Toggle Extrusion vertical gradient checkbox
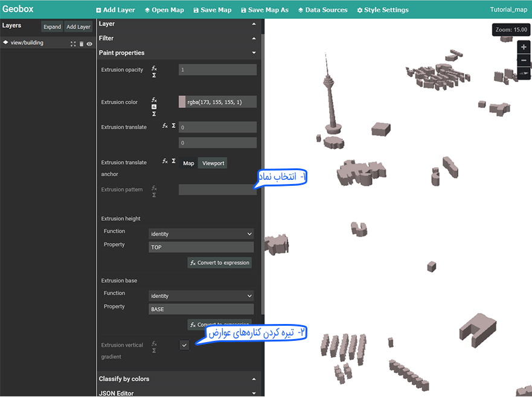The width and height of the screenshot is (532, 397). point(184,345)
